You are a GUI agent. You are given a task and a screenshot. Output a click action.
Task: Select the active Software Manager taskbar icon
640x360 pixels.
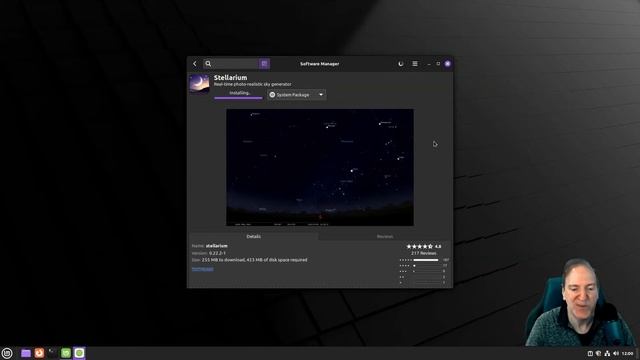tap(79, 353)
